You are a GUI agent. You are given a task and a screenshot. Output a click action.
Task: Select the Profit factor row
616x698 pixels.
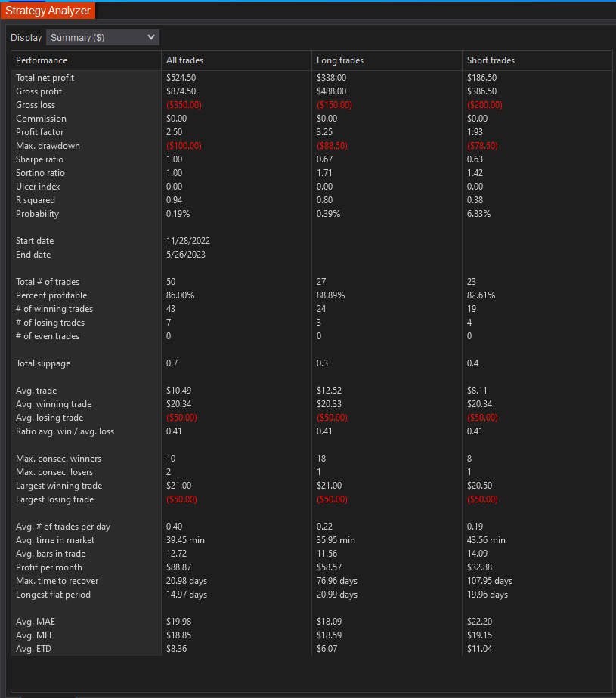[x=39, y=131]
